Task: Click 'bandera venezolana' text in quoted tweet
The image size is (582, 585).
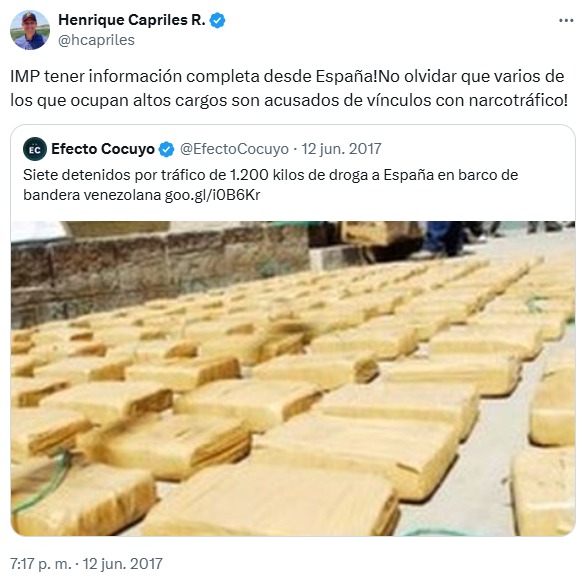Action: coord(92,195)
